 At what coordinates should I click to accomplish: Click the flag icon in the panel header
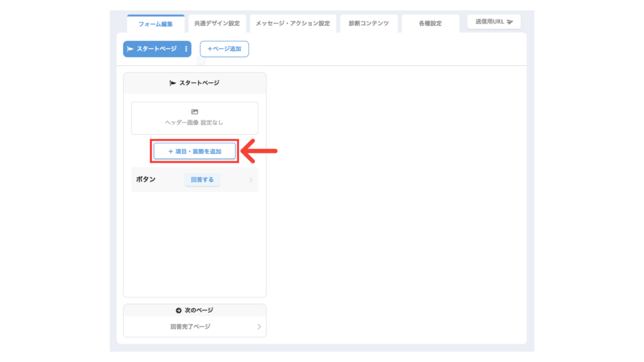[x=172, y=83]
